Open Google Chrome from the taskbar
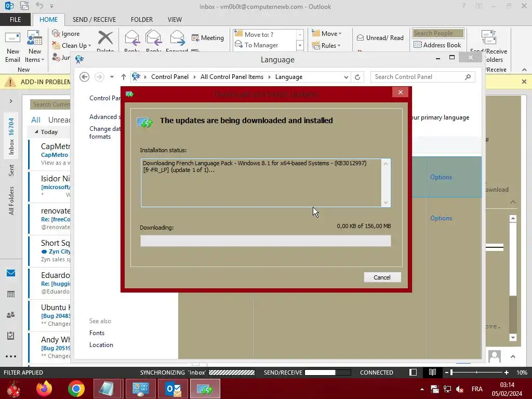Screen dimensions: 532x399 click(76, 389)
